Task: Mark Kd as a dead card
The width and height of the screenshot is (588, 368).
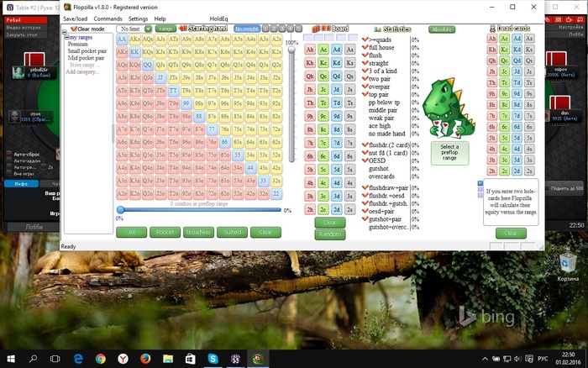Action: pyautogui.click(x=517, y=50)
